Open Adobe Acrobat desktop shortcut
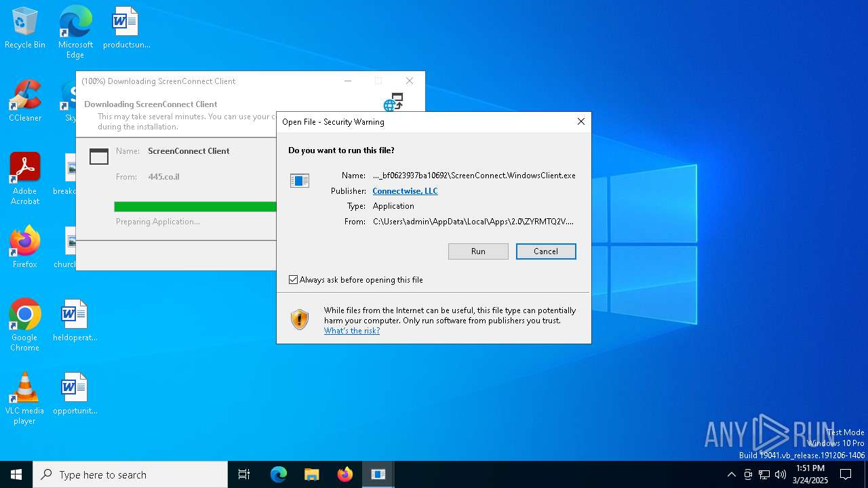The image size is (868, 488). click(x=25, y=179)
